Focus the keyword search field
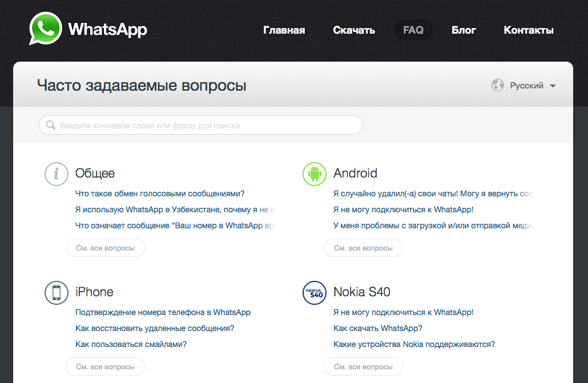 200,126
